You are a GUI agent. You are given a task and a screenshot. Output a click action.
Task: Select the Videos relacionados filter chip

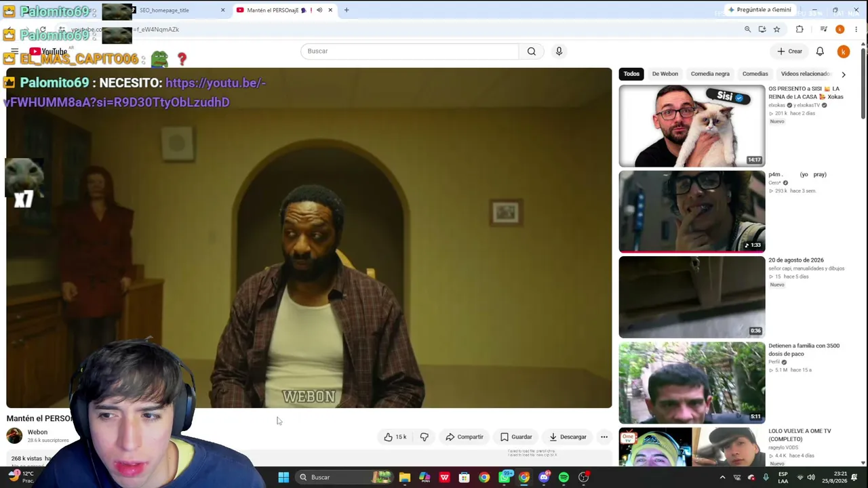point(806,74)
